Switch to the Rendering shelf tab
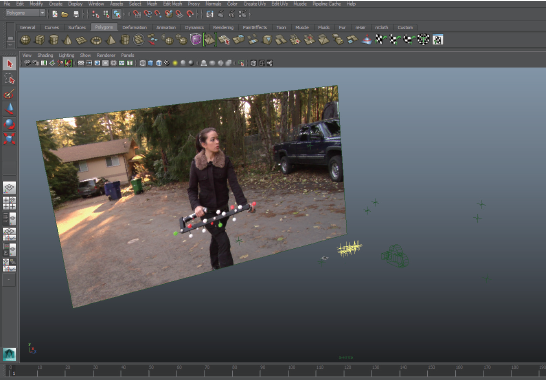This screenshot has width=546, height=381. pos(223,27)
